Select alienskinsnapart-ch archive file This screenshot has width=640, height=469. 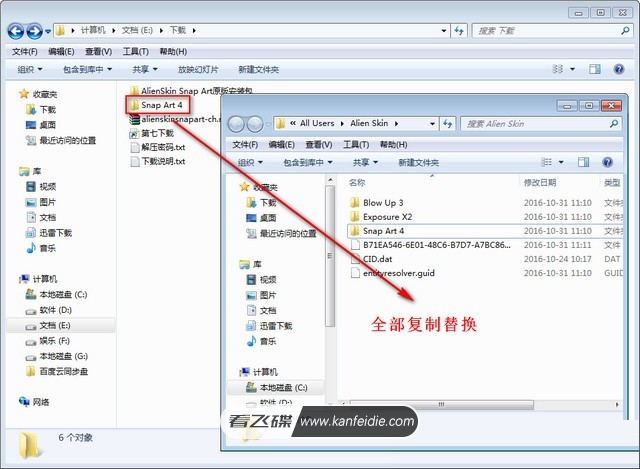175,119
